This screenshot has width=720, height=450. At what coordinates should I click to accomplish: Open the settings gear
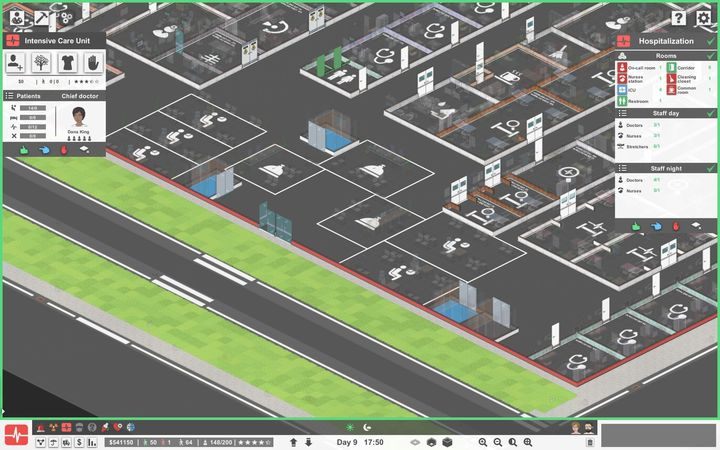[704, 18]
